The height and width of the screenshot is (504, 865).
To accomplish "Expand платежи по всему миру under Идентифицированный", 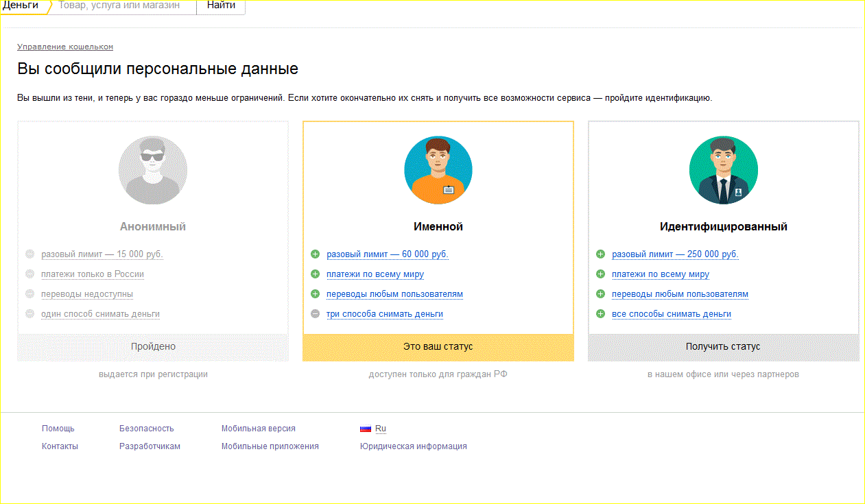I will 661,274.
